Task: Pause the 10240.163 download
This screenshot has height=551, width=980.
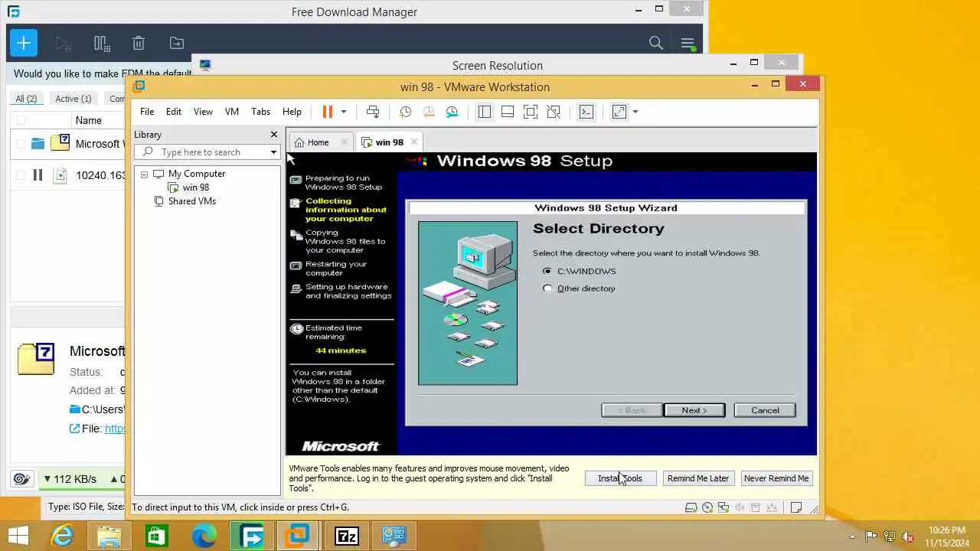Action: 38,175
